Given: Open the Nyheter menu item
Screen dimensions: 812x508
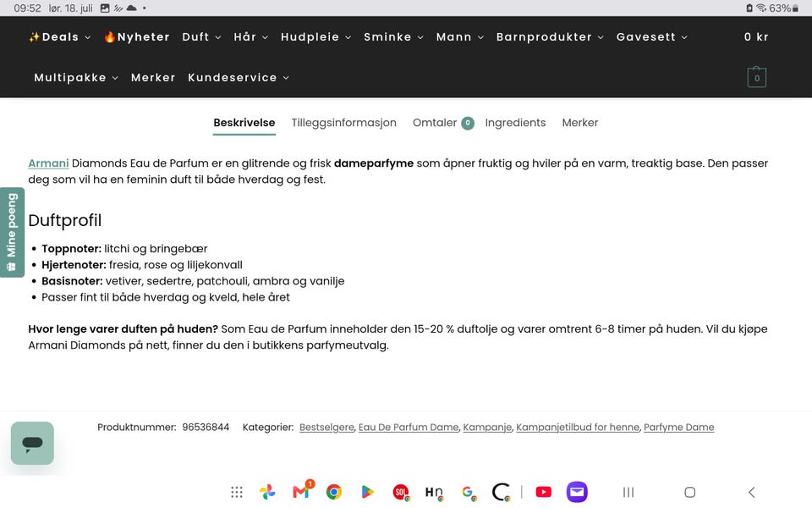Looking at the screenshot, I should pos(137,36).
